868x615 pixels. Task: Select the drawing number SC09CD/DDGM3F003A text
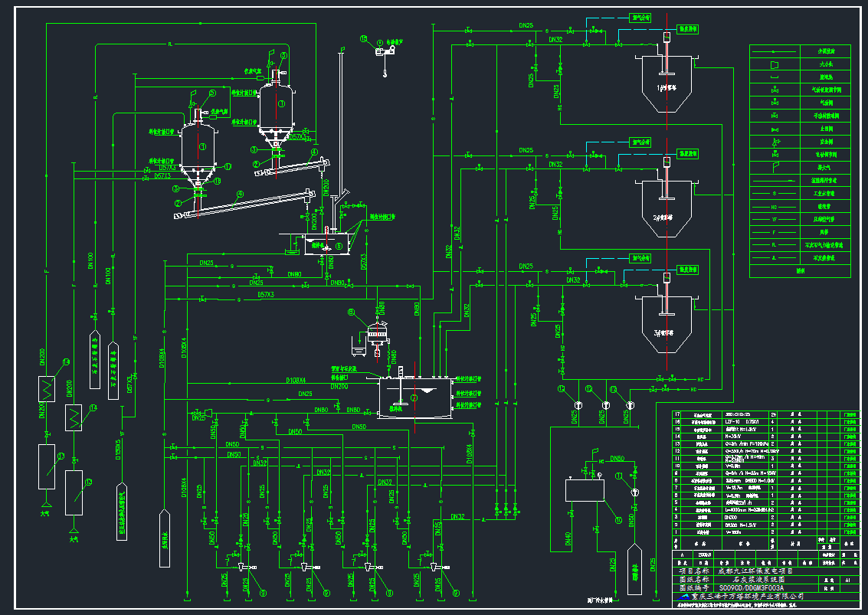coord(751,587)
